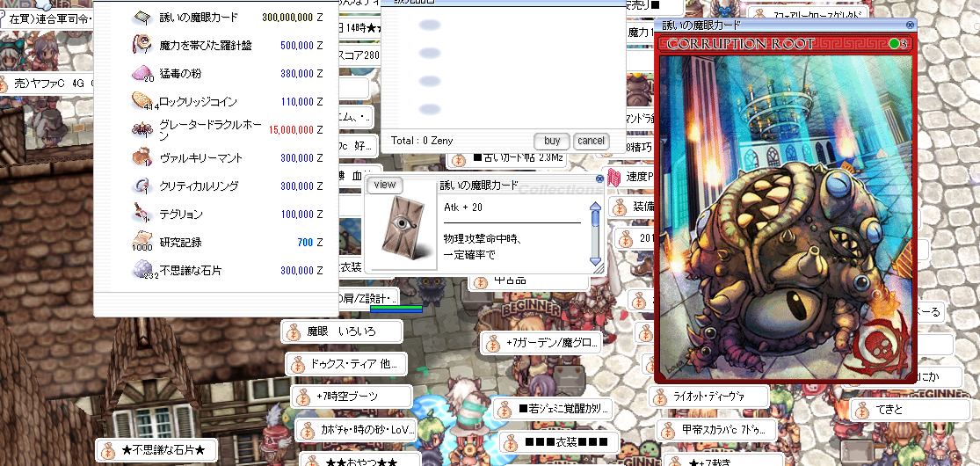Click the クリティカルリング ring icon
Screen dimensions: 980x466
pos(142,186)
